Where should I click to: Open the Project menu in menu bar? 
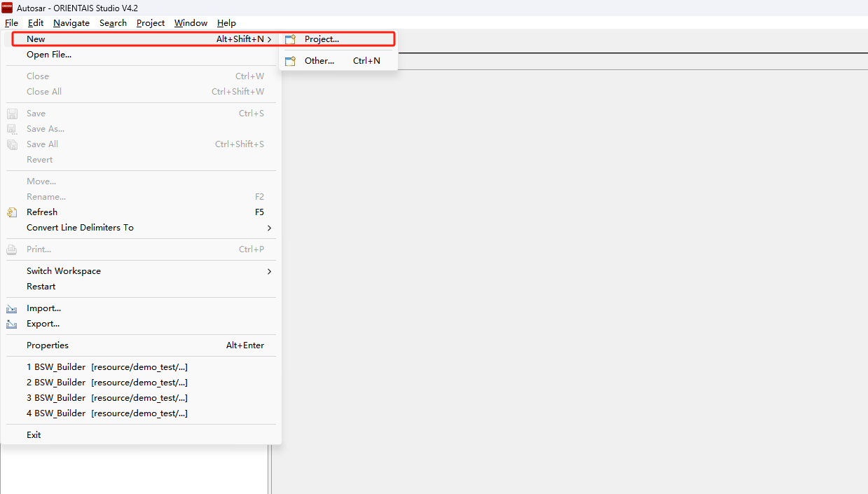(x=151, y=23)
